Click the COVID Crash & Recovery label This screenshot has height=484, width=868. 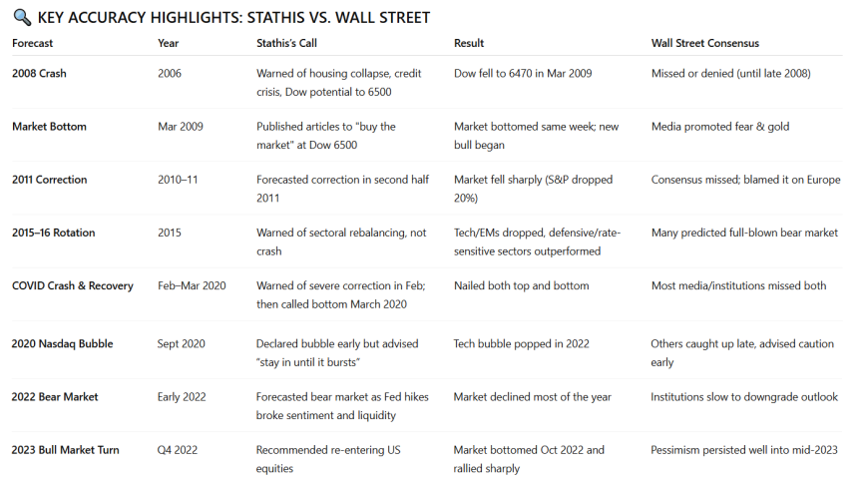point(73,285)
